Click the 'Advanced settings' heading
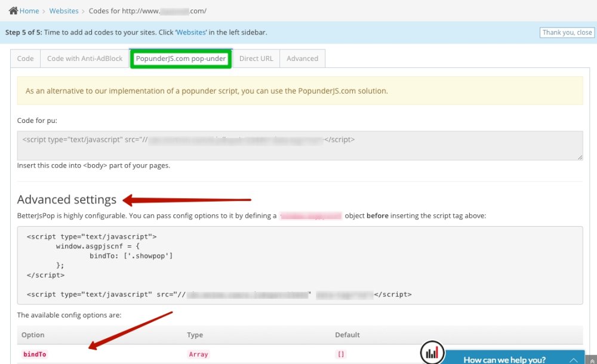597x364 pixels. pyautogui.click(x=67, y=199)
